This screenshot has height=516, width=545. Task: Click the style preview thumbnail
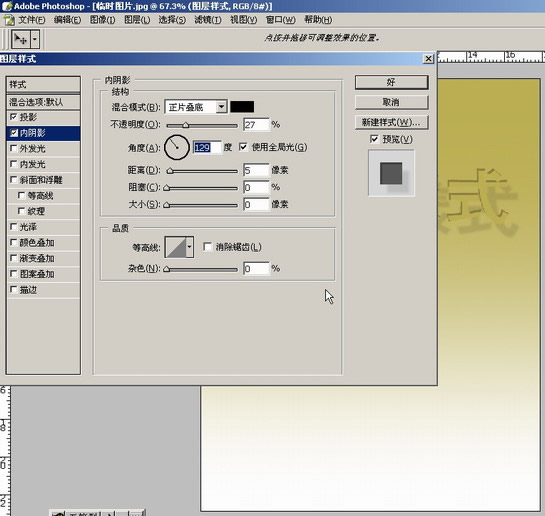[x=391, y=173]
